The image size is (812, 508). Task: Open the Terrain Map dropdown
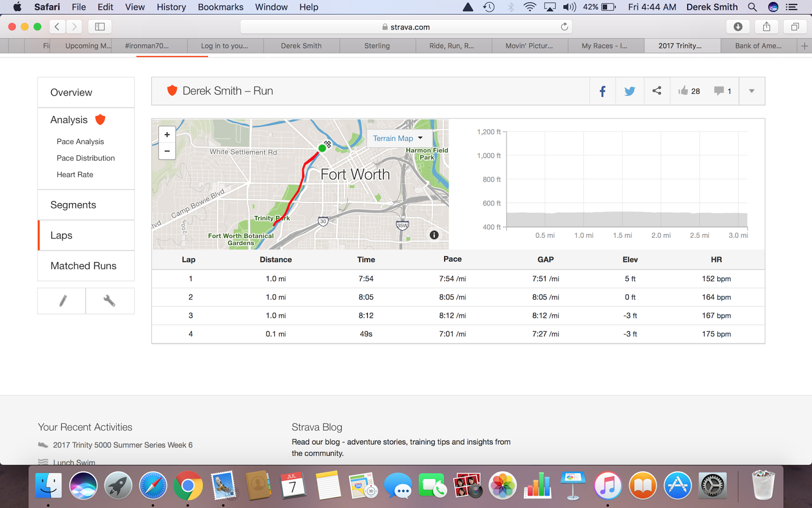[399, 138]
